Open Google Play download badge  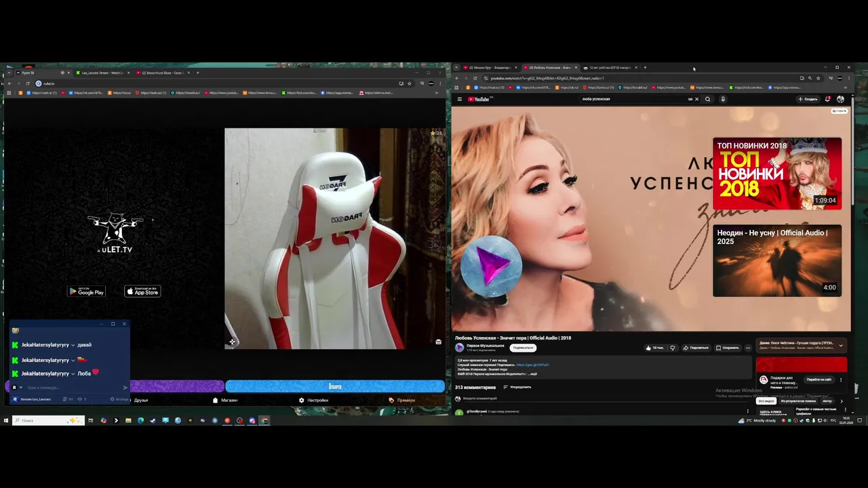(86, 291)
